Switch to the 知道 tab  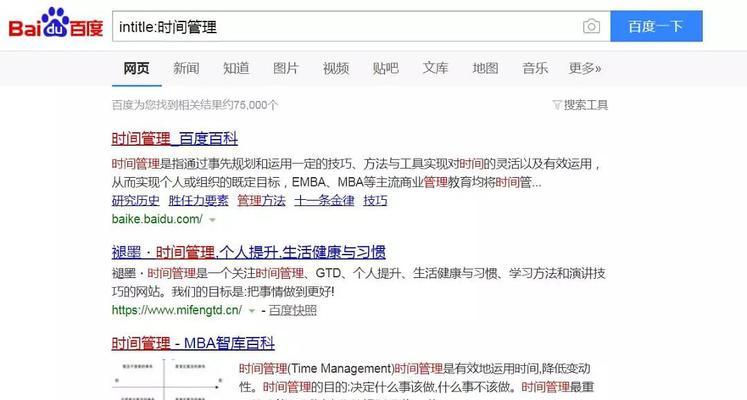pyautogui.click(x=236, y=69)
